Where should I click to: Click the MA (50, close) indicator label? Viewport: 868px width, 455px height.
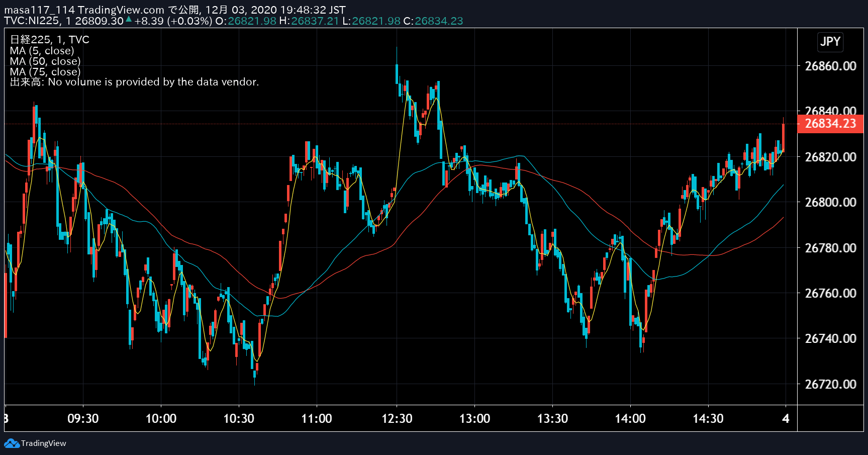coord(45,61)
